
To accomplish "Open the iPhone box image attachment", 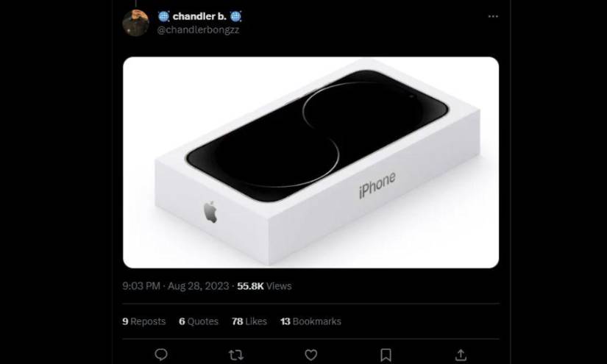I will tap(310, 162).
